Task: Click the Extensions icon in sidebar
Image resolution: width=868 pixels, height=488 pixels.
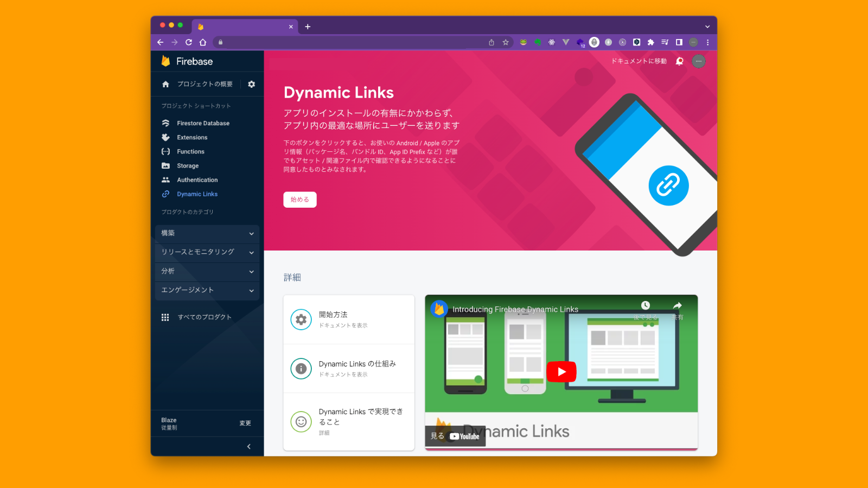Action: [x=165, y=137]
